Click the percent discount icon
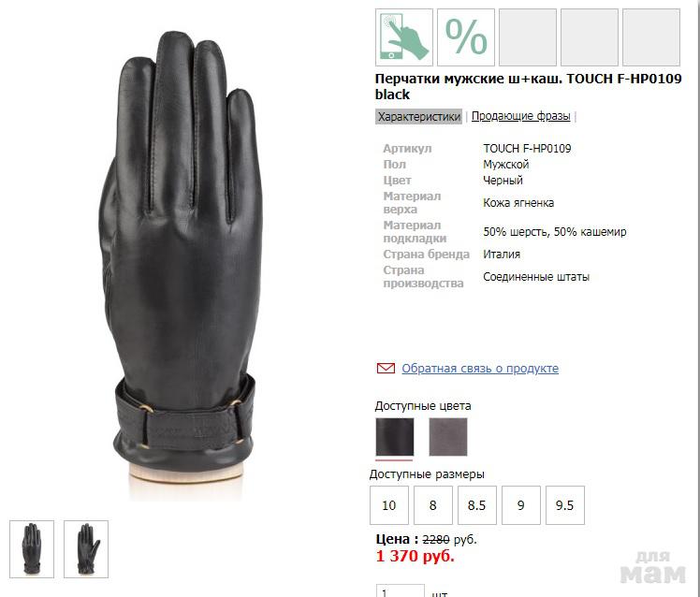This screenshot has width=700, height=597. click(x=466, y=37)
